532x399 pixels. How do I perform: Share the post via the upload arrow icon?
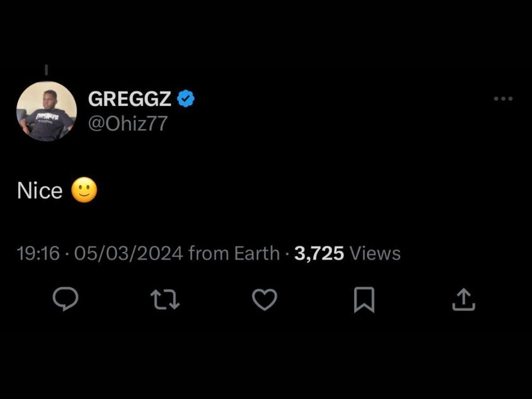[x=464, y=299]
